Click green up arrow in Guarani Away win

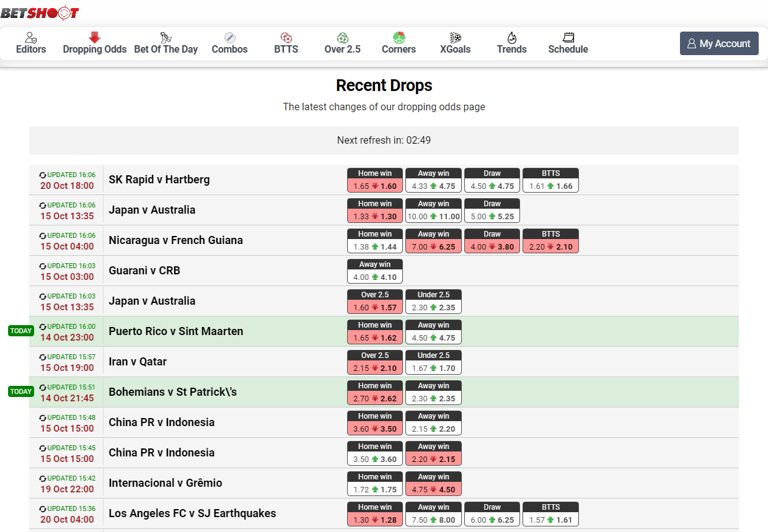click(x=375, y=277)
